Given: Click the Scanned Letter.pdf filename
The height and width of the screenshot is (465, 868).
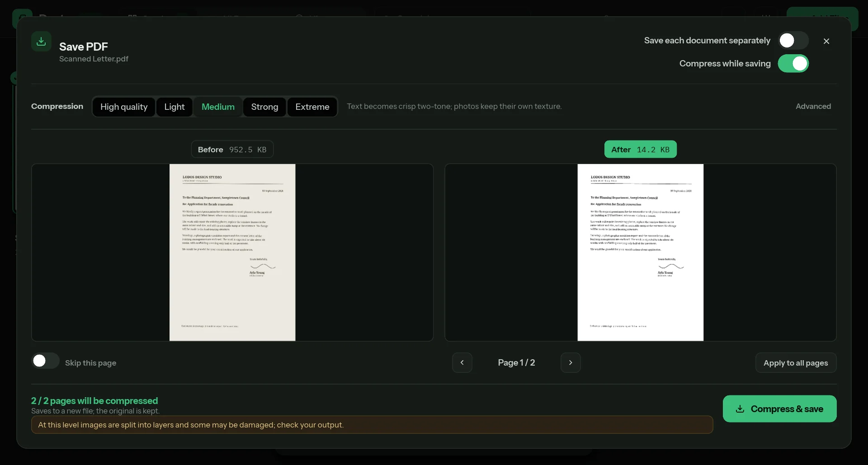Looking at the screenshot, I should click(94, 59).
